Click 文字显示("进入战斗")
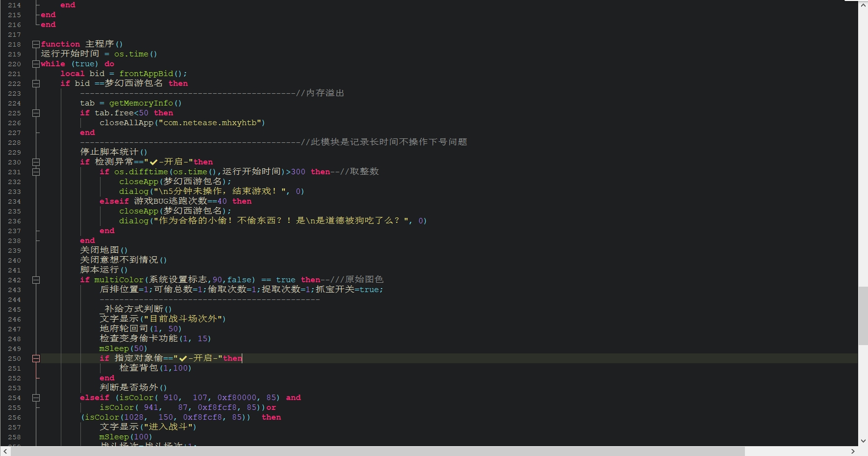Screen dimensions: 868x456 pyautogui.click(x=148, y=427)
